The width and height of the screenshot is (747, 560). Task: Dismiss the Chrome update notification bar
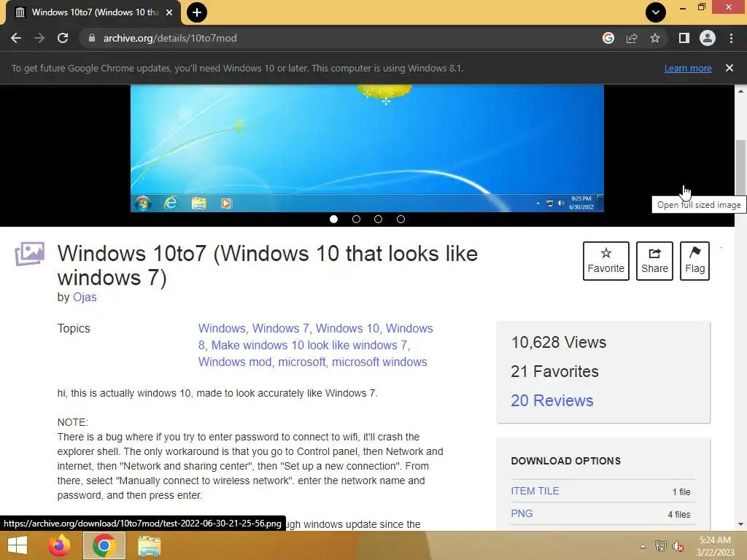[729, 68]
